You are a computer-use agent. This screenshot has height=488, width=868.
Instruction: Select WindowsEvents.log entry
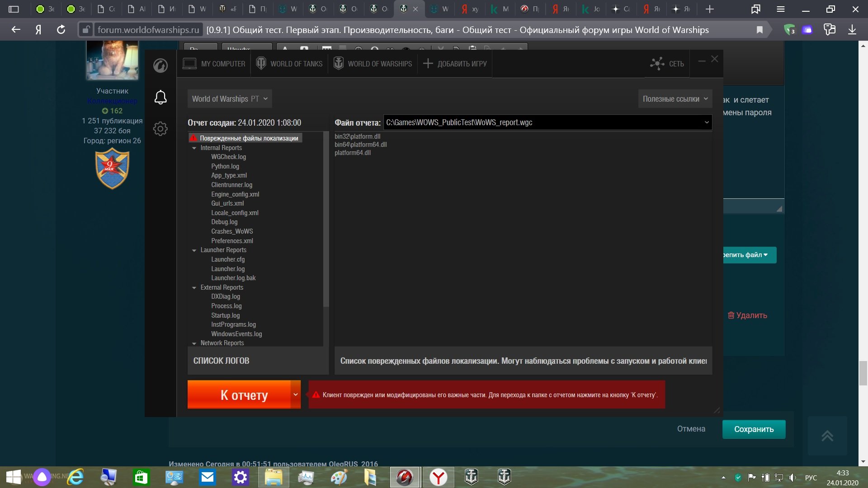(x=236, y=334)
